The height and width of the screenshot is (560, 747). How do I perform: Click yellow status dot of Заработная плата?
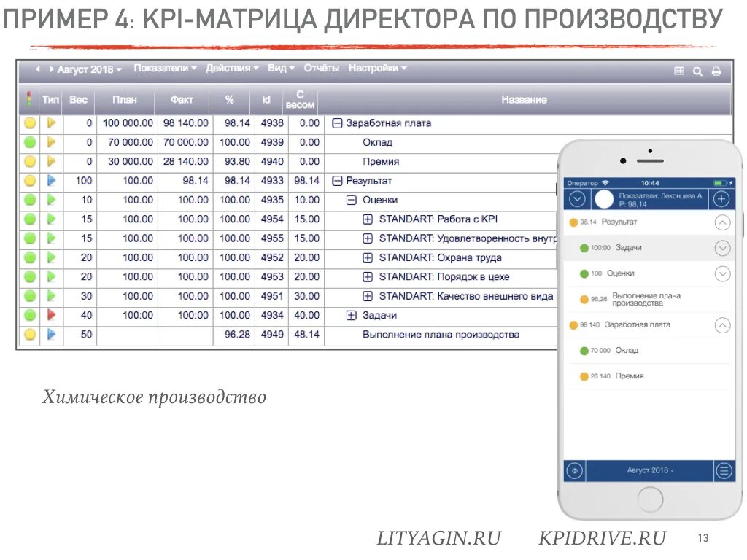click(x=29, y=122)
